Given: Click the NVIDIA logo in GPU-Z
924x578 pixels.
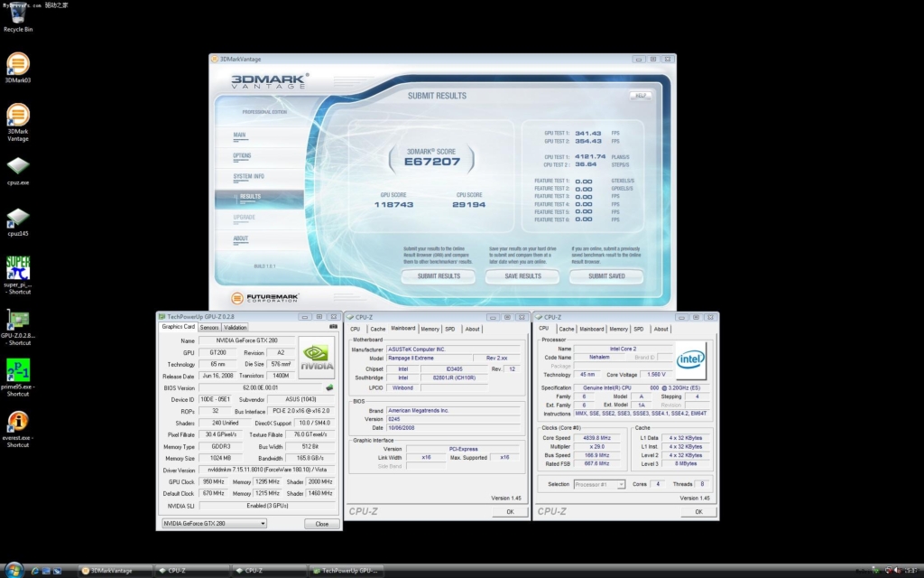Looking at the screenshot, I should pos(317,357).
